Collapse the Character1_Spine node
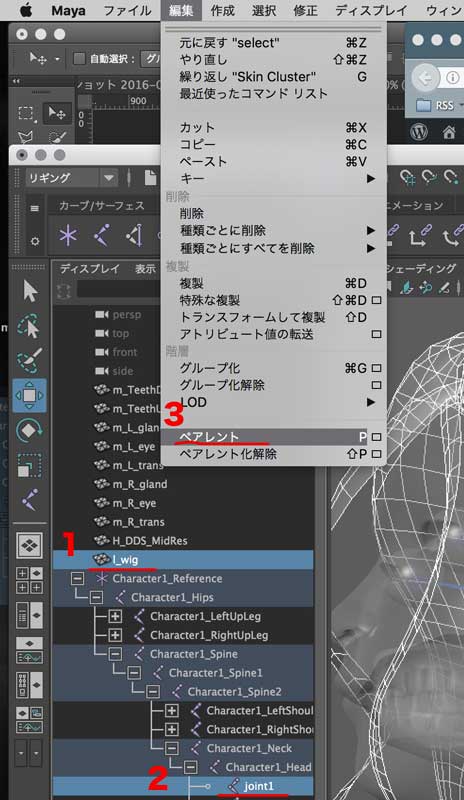Screen dimensions: 464x800 pos(115,654)
